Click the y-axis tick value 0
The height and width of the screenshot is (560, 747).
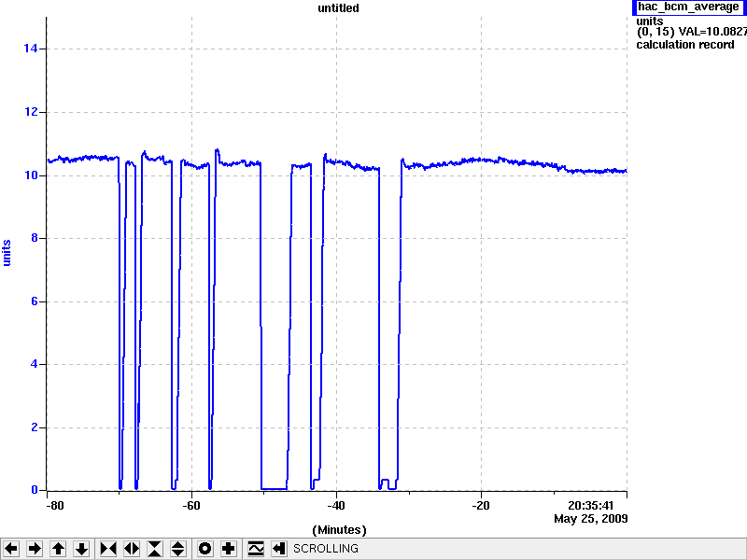coord(35,489)
